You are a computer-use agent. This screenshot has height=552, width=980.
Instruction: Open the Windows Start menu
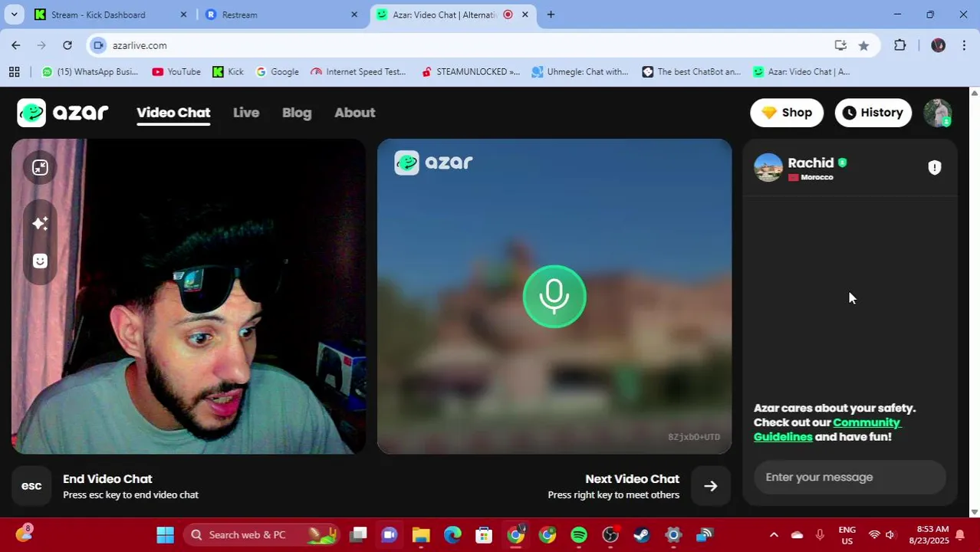point(165,535)
